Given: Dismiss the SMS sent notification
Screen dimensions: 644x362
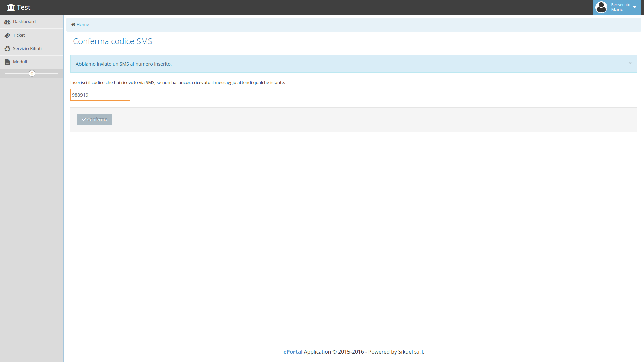Looking at the screenshot, I should (630, 63).
